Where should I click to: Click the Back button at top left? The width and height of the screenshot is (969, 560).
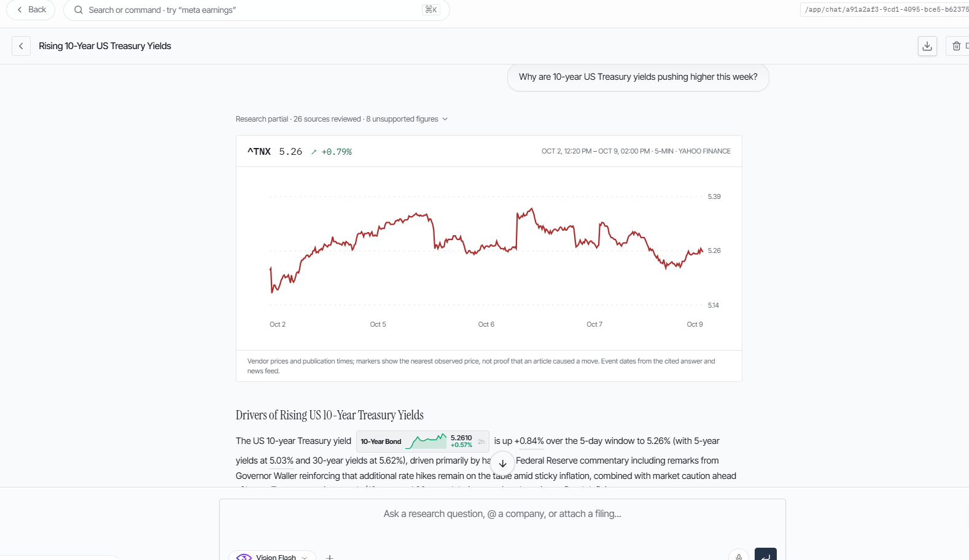pyautogui.click(x=31, y=10)
